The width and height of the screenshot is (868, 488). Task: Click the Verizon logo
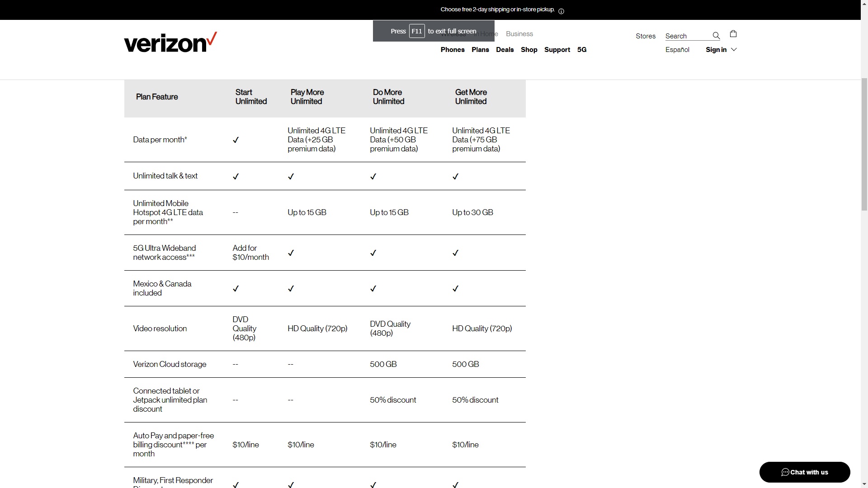click(170, 42)
